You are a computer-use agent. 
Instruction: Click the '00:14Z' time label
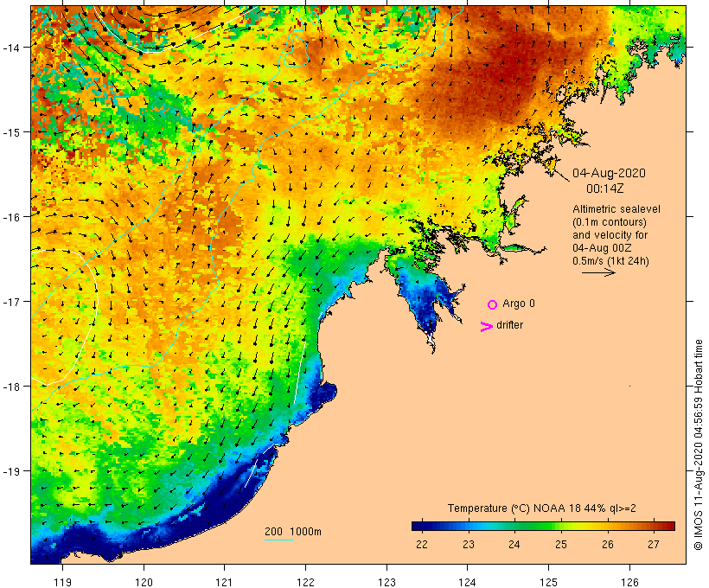pyautogui.click(x=605, y=189)
